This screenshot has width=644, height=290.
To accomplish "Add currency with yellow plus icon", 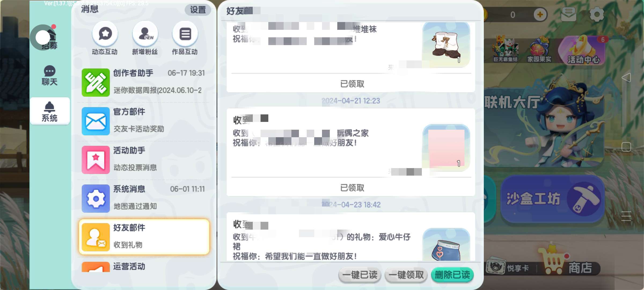I will (540, 15).
